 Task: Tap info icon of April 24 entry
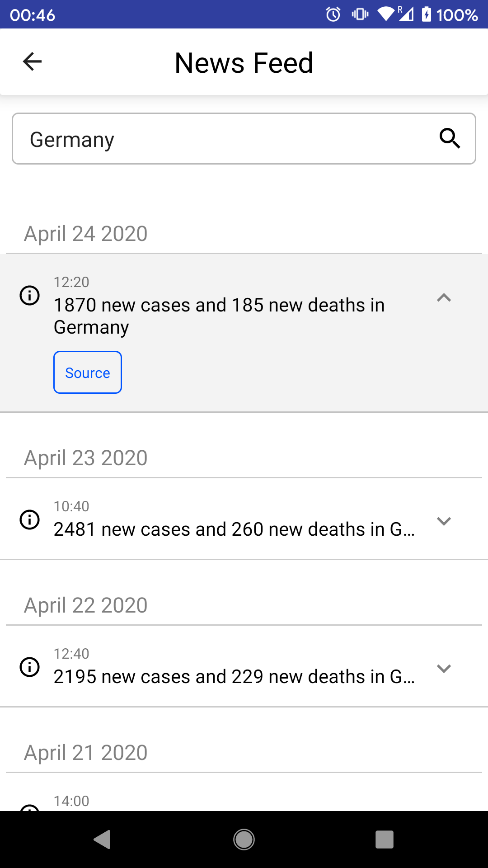point(30,296)
